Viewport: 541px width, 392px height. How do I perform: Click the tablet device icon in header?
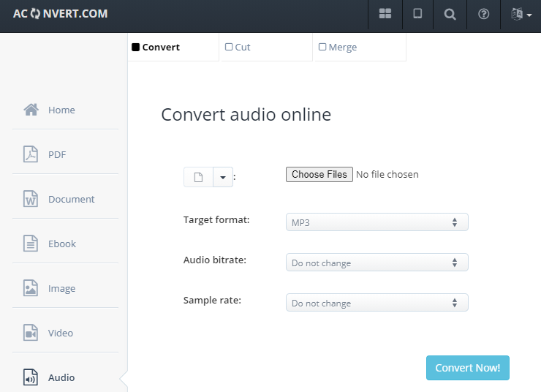417,14
